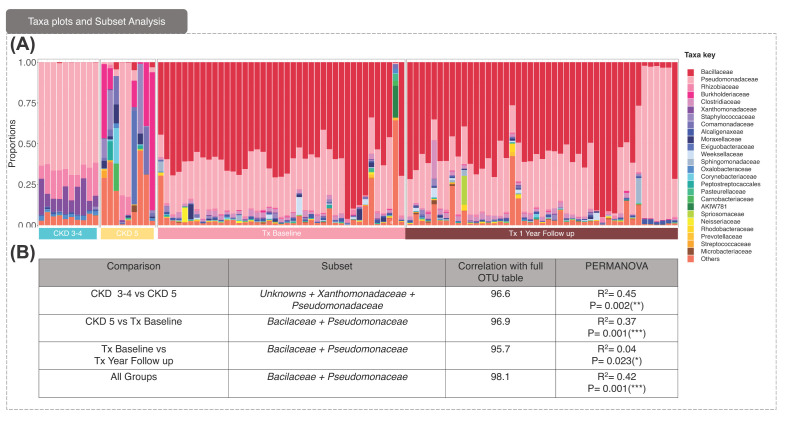791x421 pixels.
Task: Click the 96.9 correlation value
Action: click(x=500, y=322)
